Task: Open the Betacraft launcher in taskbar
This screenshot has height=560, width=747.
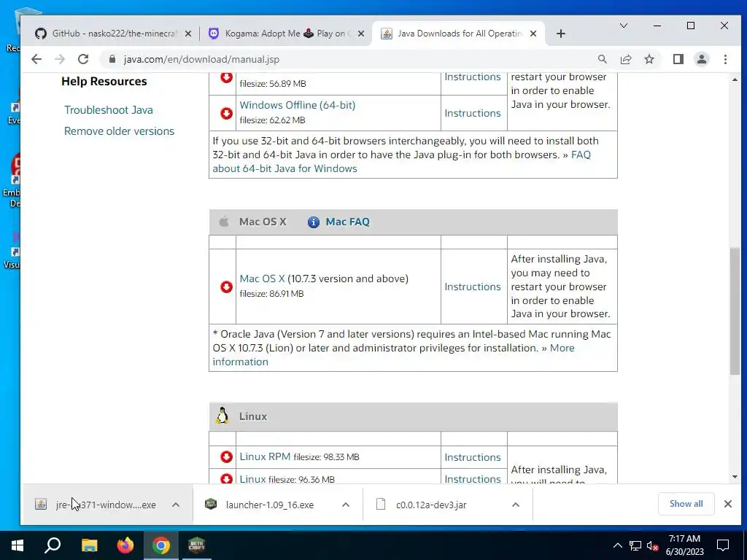Action: 197,545
